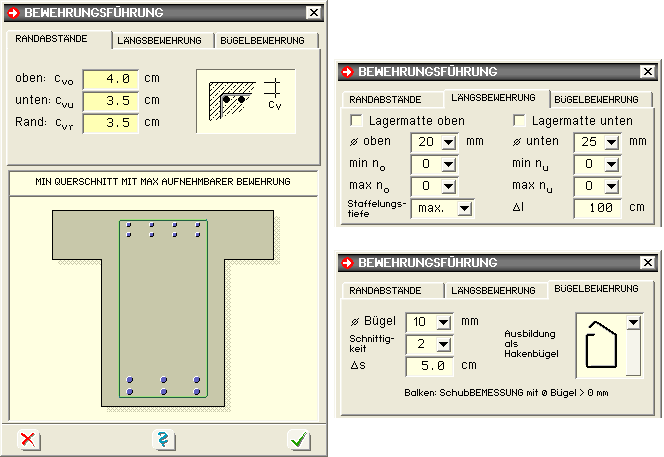Screen dimensions: 664x457
Task: Click the oben c_vo input field
Action: coord(110,78)
